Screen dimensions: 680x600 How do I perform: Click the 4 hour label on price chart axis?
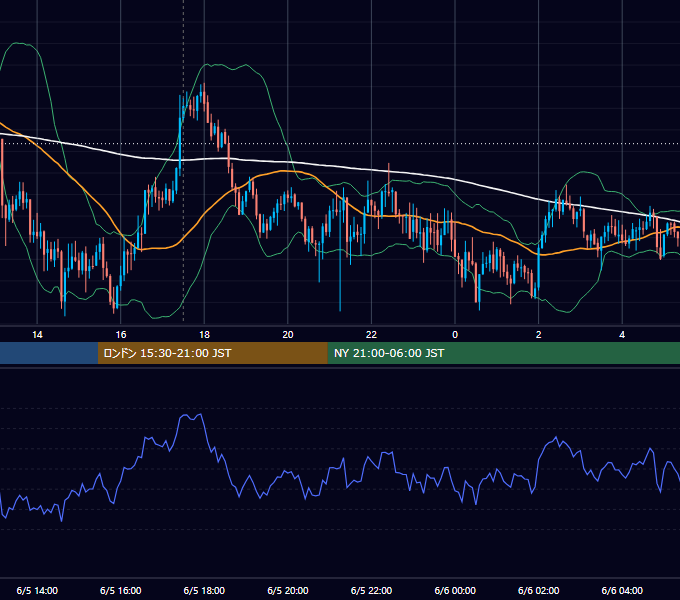pyautogui.click(x=622, y=335)
